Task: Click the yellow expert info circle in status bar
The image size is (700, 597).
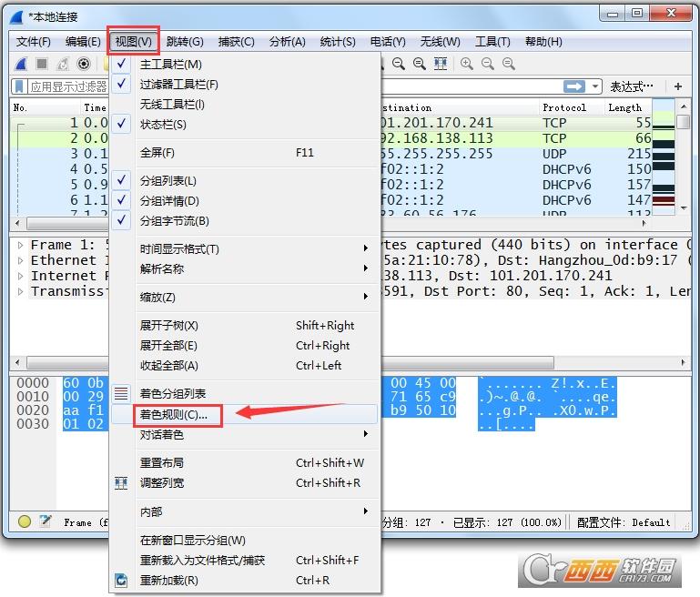Action: tap(24, 521)
